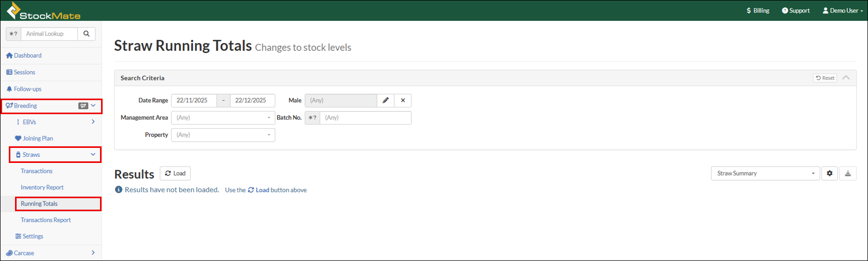The width and height of the screenshot is (868, 261).
Task: Open Inventory Report in the sidebar
Action: (42, 187)
